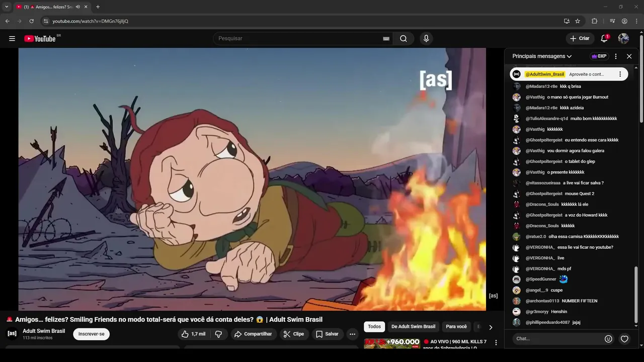This screenshot has width=644, height=362.
Task: Click the Criar button
Action: tap(580, 39)
